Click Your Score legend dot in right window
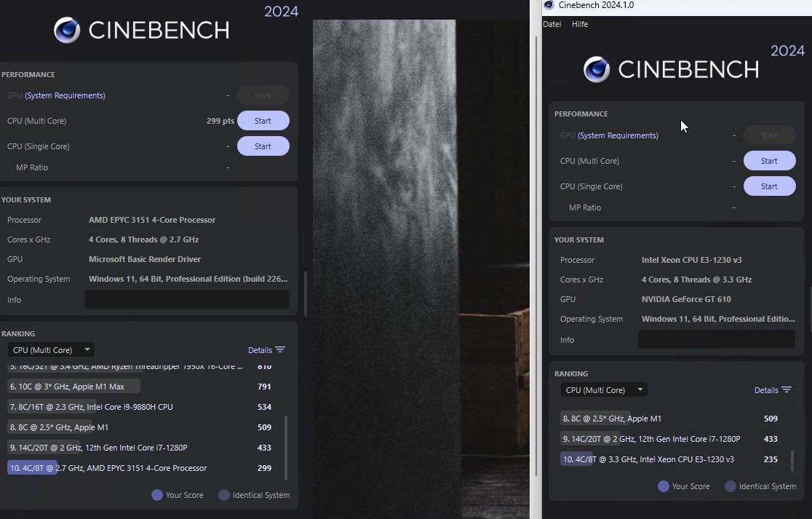This screenshot has width=812, height=519. [x=664, y=486]
